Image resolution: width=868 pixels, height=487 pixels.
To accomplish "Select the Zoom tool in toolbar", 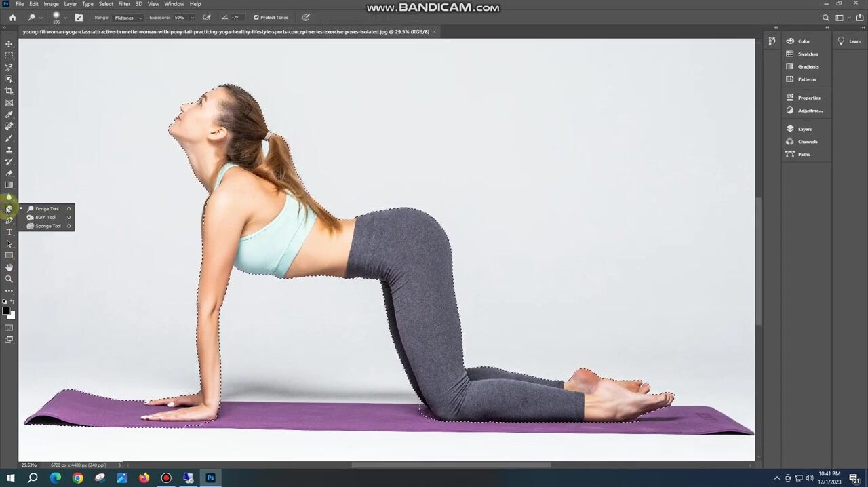I will click(x=9, y=279).
